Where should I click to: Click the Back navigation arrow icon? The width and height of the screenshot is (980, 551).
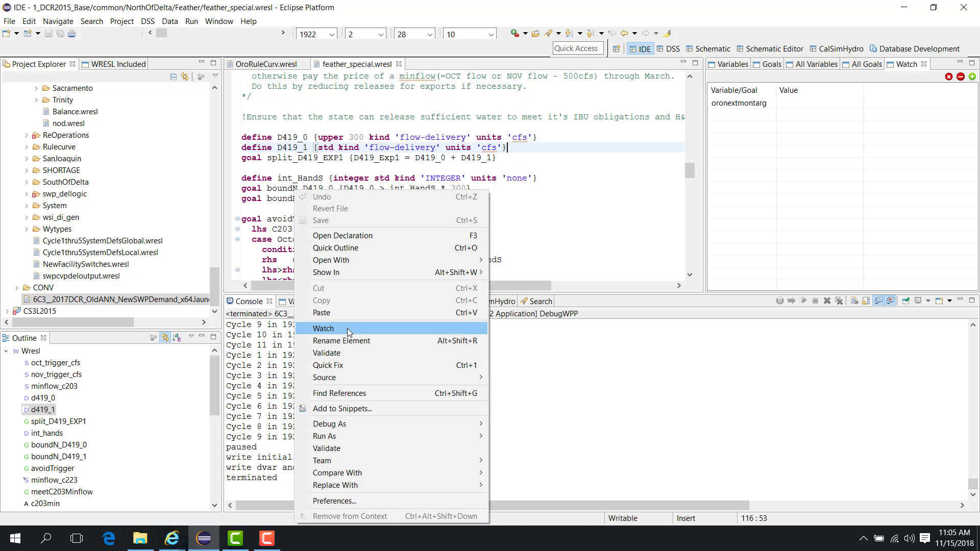pos(624,34)
